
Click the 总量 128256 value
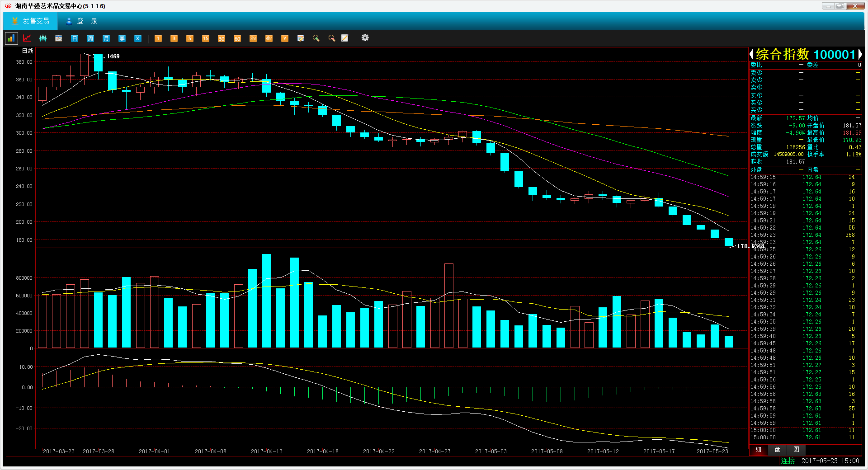[796, 147]
